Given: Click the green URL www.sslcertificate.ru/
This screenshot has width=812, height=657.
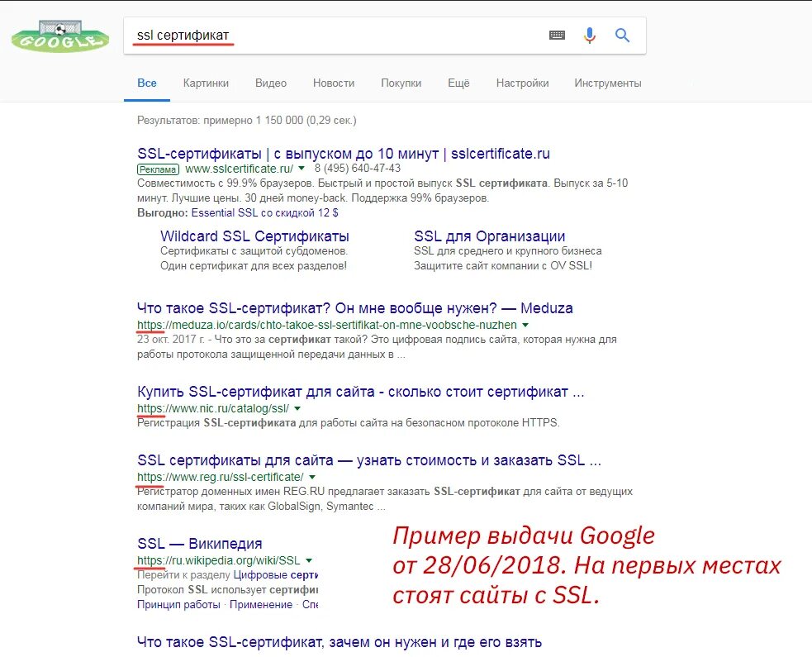Looking at the screenshot, I should pos(240,169).
